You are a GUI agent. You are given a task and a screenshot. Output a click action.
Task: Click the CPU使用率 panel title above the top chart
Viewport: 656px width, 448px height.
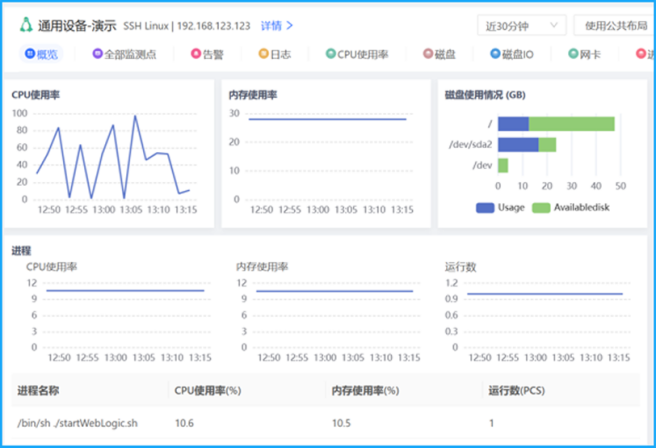(36, 95)
